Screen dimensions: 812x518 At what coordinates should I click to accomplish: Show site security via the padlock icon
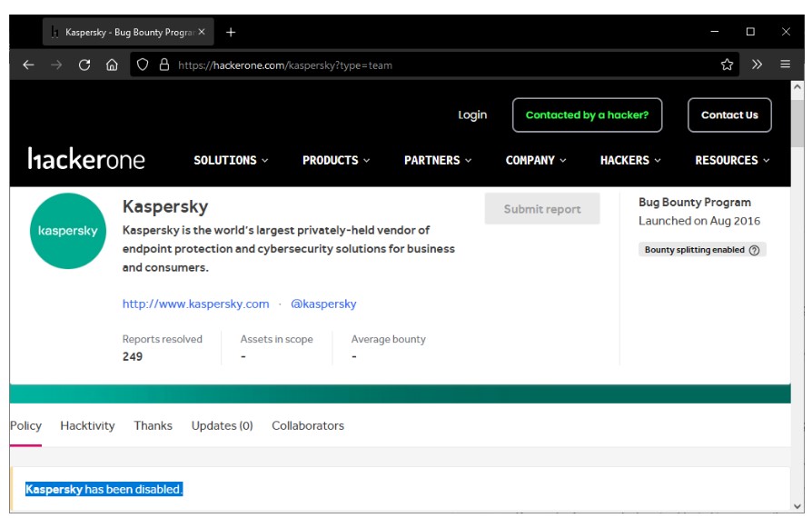[x=164, y=65]
